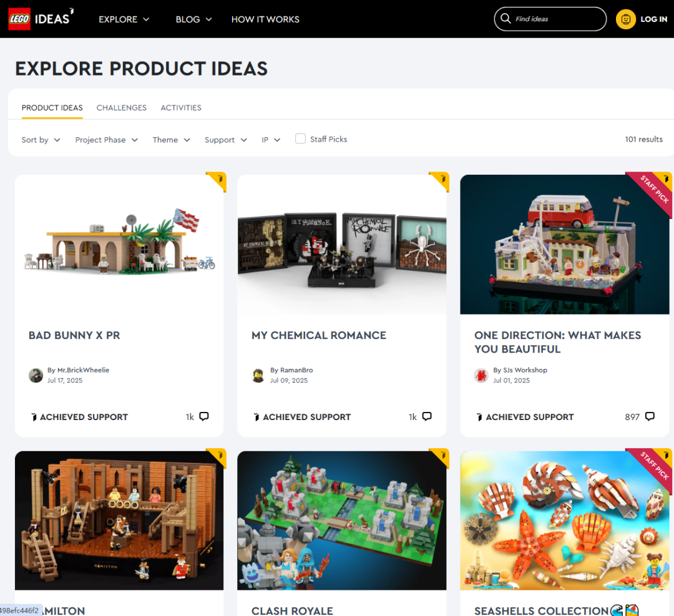
Task: Click the support icon beside Bad Bunny's Achieved Support
Action: (34, 417)
